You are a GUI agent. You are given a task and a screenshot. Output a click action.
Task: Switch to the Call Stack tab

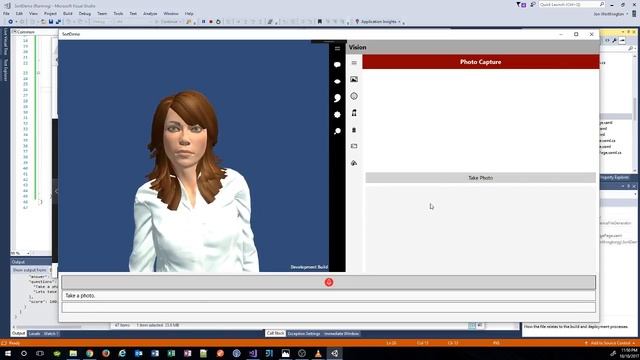pos(276,333)
